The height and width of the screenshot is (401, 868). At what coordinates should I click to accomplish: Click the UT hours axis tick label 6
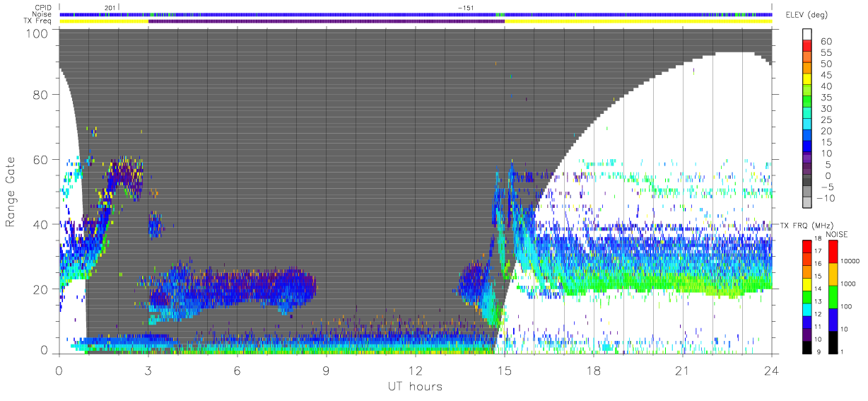pyautogui.click(x=237, y=370)
